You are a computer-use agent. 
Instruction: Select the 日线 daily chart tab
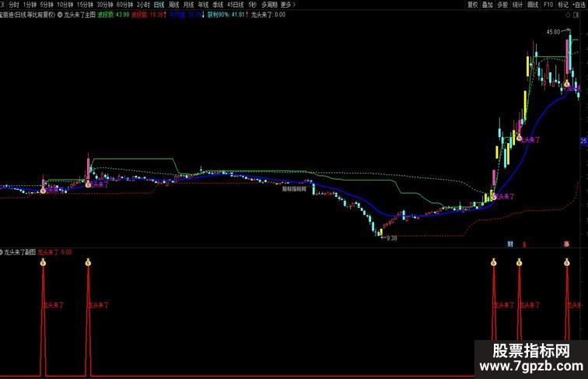159,5
